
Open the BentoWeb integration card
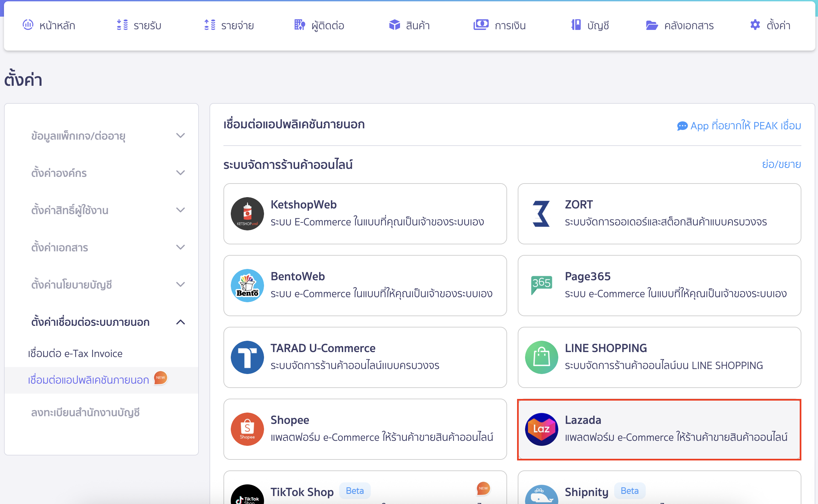(365, 286)
